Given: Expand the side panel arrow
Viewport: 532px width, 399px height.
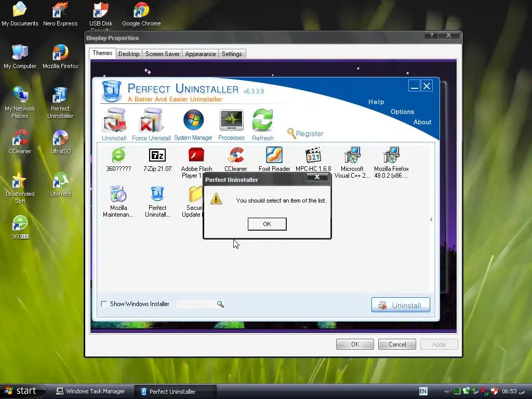Looking at the screenshot, I should [431, 220].
